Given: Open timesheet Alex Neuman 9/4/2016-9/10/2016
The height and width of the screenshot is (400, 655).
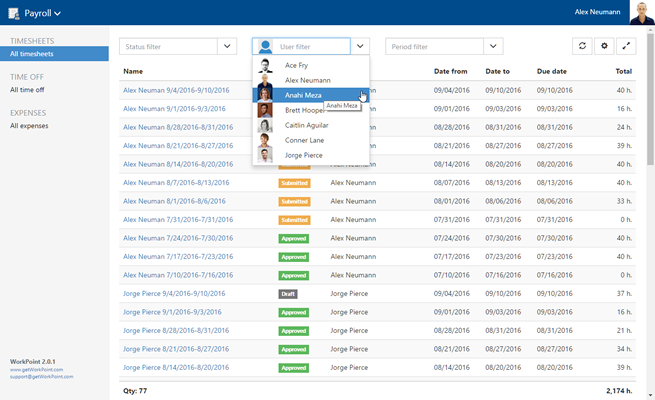Looking at the screenshot, I should point(174,90).
